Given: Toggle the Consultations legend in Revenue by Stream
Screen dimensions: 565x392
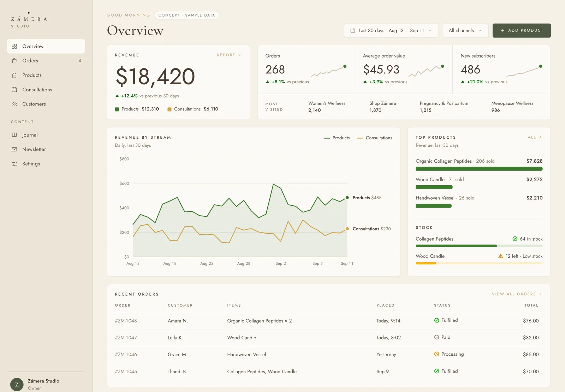Looking at the screenshot, I should pyautogui.click(x=374, y=138).
